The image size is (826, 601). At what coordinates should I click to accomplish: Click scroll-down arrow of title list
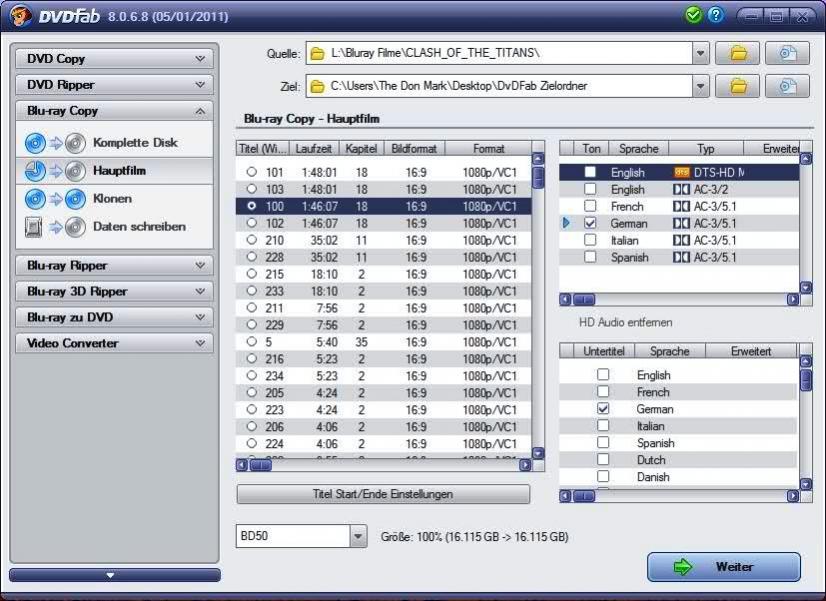538,453
